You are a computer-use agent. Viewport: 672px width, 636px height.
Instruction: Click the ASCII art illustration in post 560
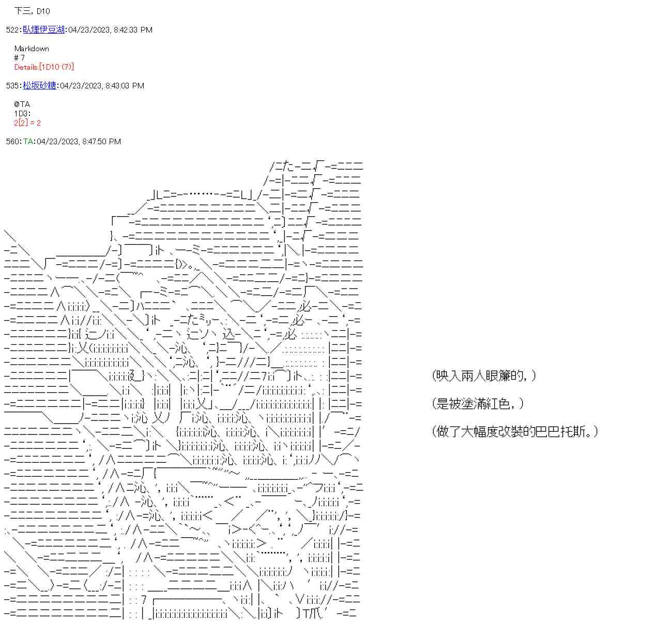pos(184,388)
